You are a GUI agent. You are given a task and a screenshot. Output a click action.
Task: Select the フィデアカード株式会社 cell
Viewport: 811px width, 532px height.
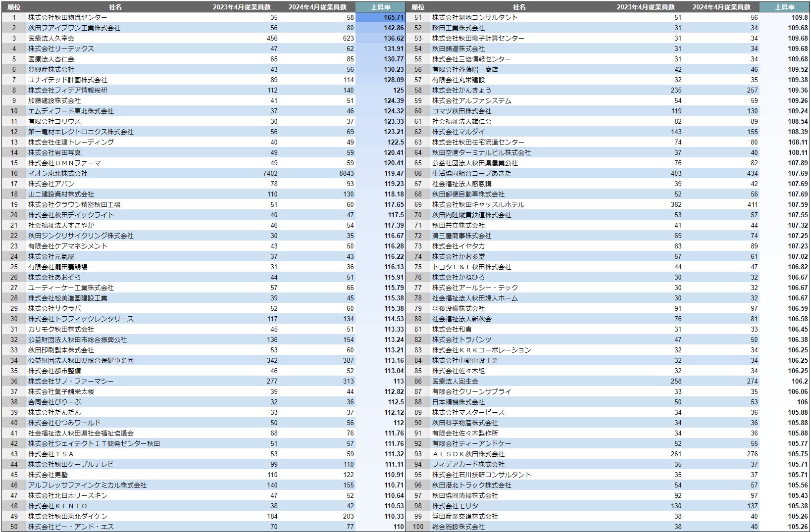468,464
